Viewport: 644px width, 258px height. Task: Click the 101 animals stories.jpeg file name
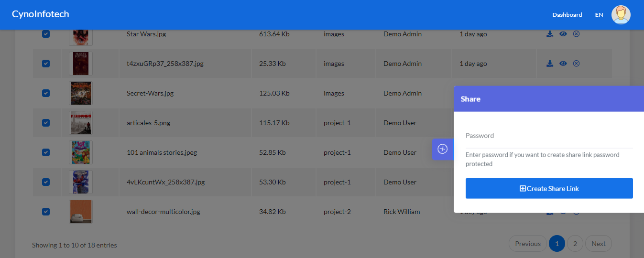[162, 152]
